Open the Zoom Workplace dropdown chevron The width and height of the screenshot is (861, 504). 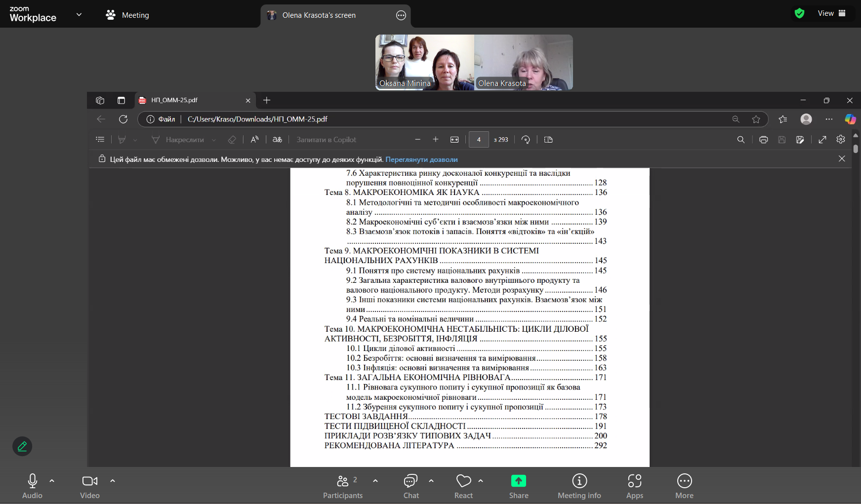point(79,14)
